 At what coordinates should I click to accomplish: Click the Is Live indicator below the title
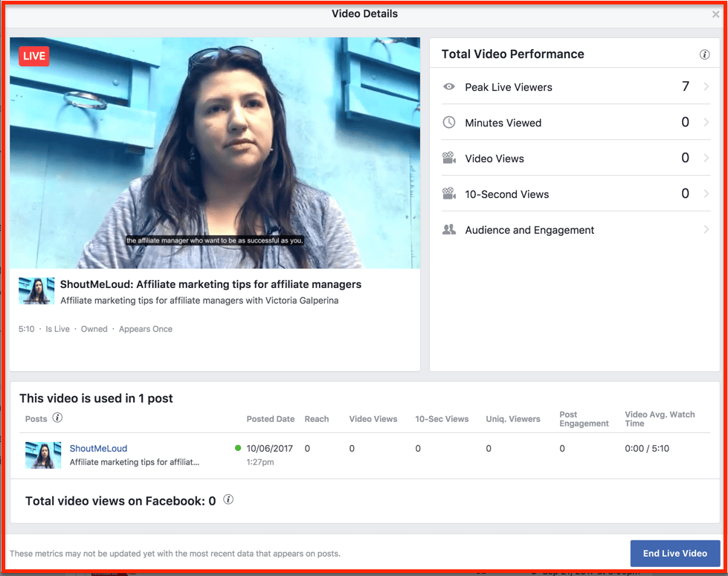57,328
